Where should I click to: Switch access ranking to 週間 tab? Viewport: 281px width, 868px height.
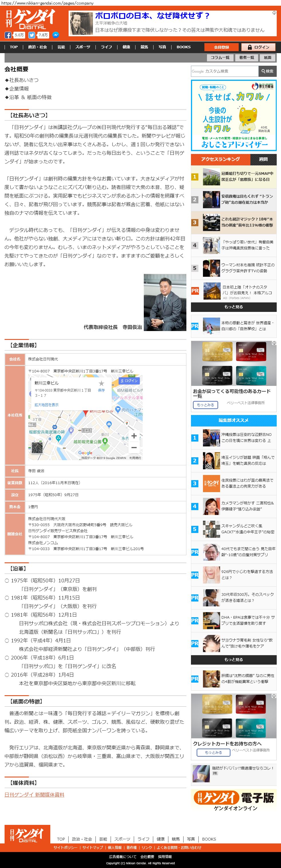pos(264,159)
